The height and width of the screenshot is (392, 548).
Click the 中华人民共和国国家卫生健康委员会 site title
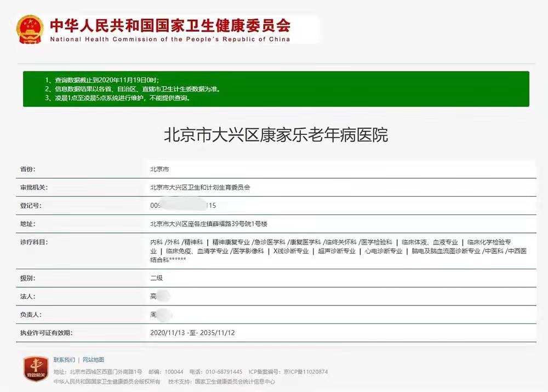[170, 25]
